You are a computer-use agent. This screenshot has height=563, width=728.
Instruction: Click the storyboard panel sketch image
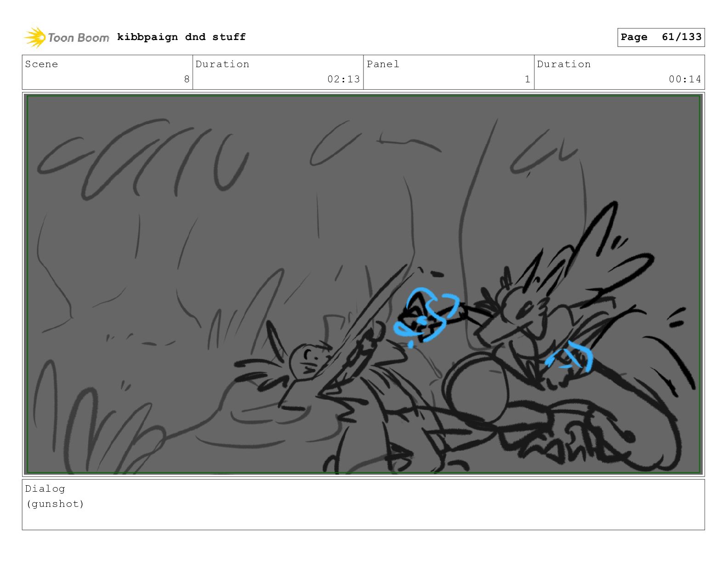[x=364, y=284]
